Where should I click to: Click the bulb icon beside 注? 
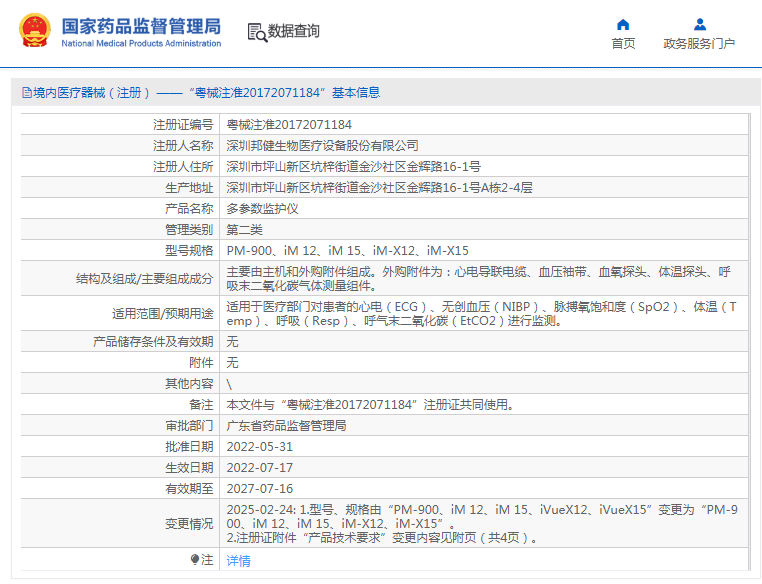[x=195, y=560]
